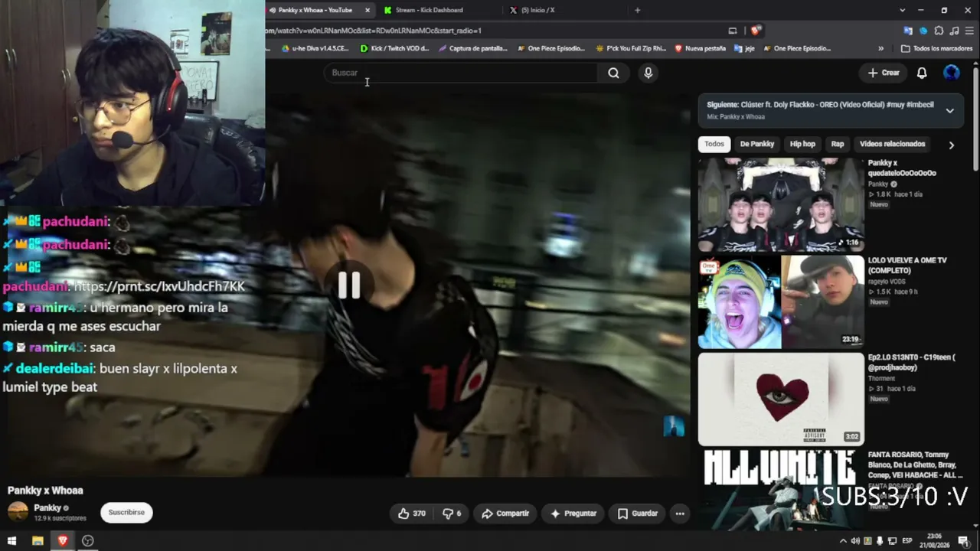Click the video title Pankky x Whoaa

(x=45, y=491)
